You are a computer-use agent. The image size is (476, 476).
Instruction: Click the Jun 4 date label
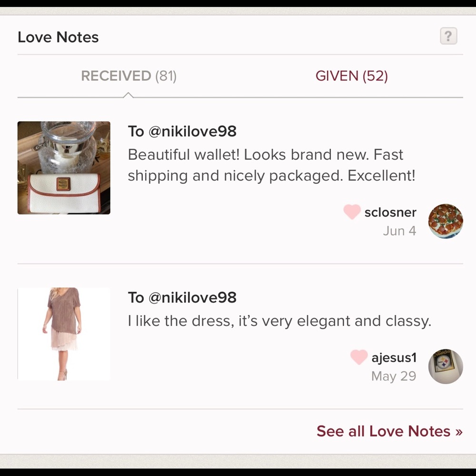(x=399, y=231)
